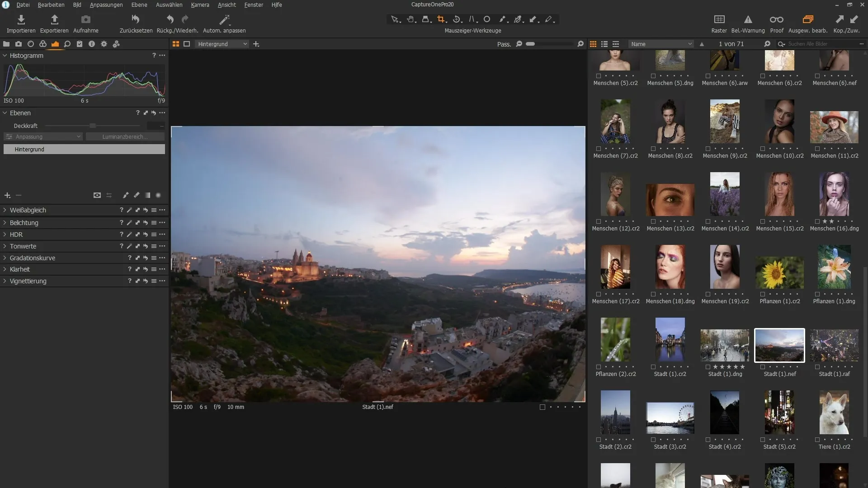The image size is (868, 488).
Task: Click the Importieren icon
Action: [x=21, y=19]
